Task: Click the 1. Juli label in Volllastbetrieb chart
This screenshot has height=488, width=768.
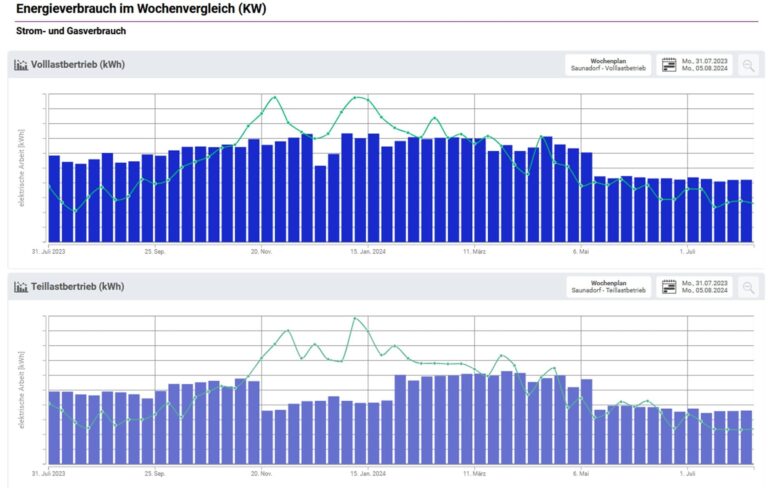Action: click(x=687, y=251)
